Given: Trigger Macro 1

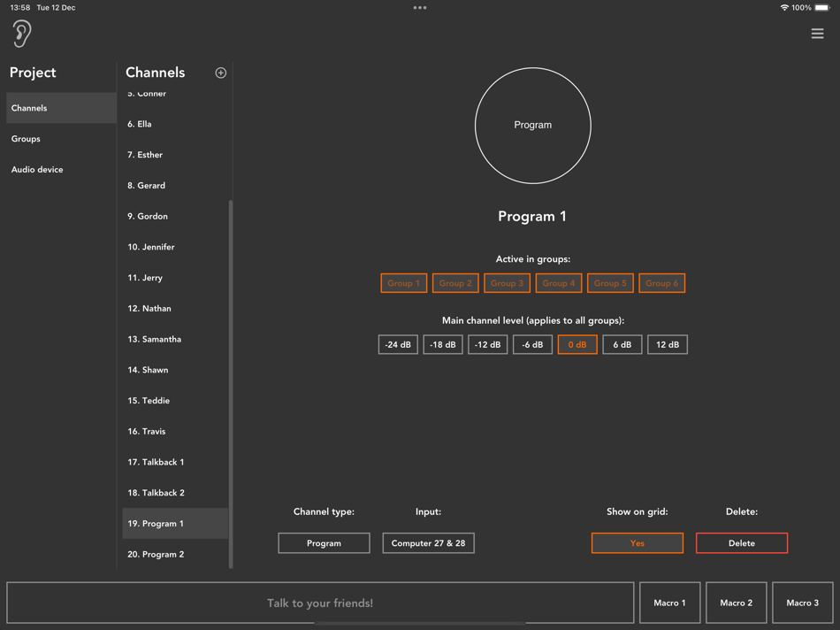Looking at the screenshot, I should point(669,603).
